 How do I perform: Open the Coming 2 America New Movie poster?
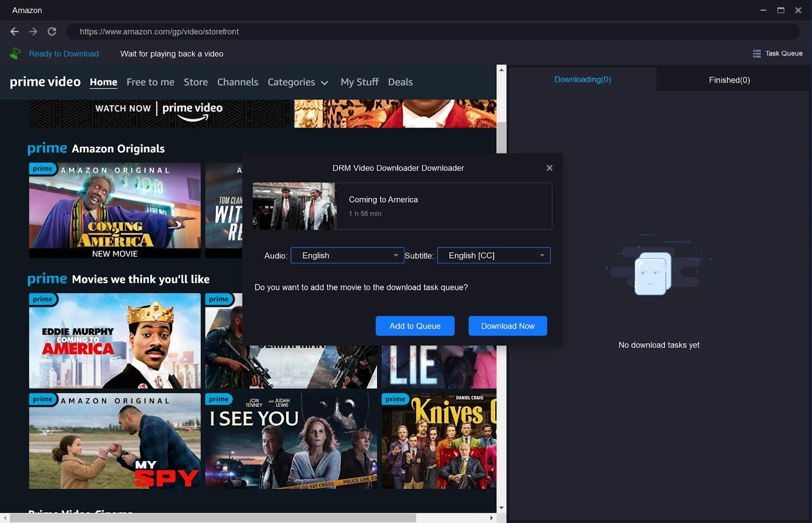[x=115, y=210]
